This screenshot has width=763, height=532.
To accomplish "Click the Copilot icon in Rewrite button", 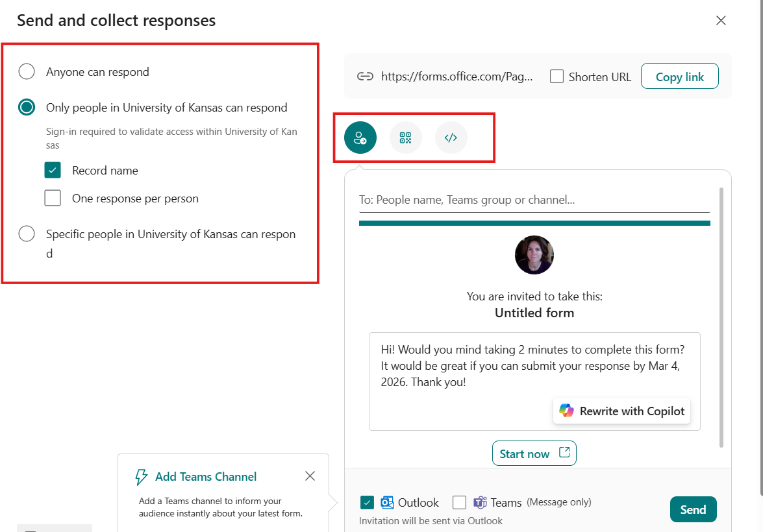I will (x=566, y=411).
